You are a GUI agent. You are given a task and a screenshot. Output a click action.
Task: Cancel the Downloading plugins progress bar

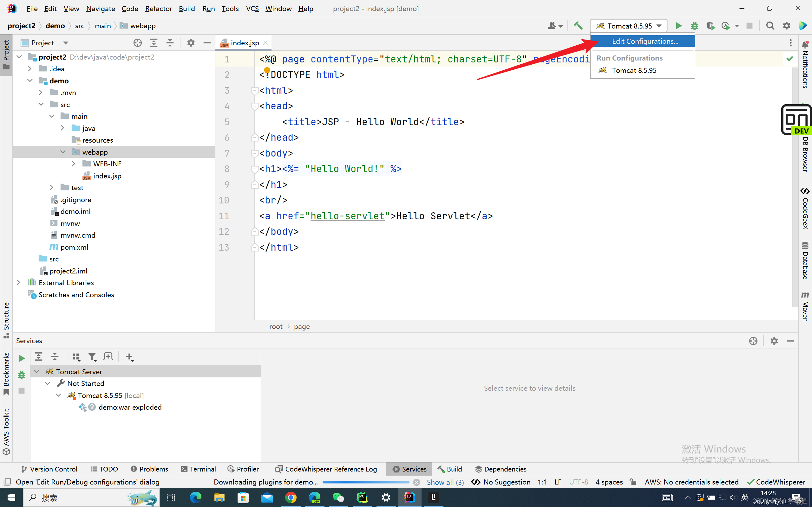pyautogui.click(x=416, y=482)
